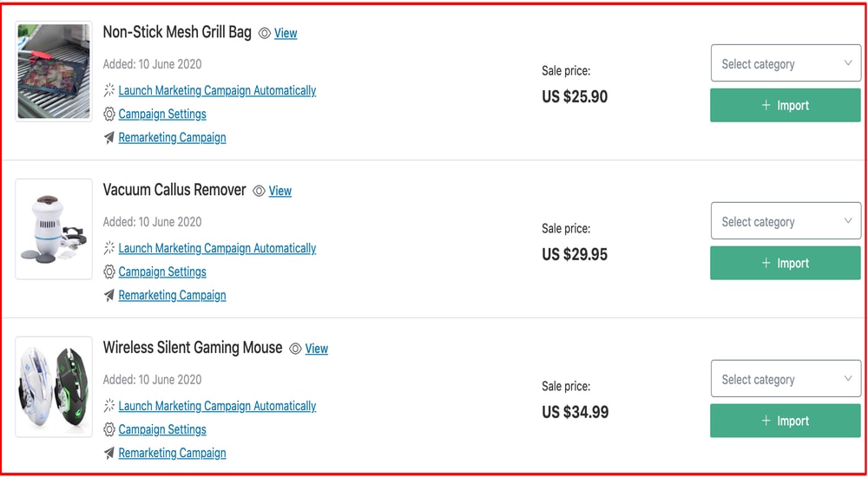This screenshot has height=477, width=868.
Task: Expand category dropdown for Vacuum Callus Remover
Action: pos(786,221)
